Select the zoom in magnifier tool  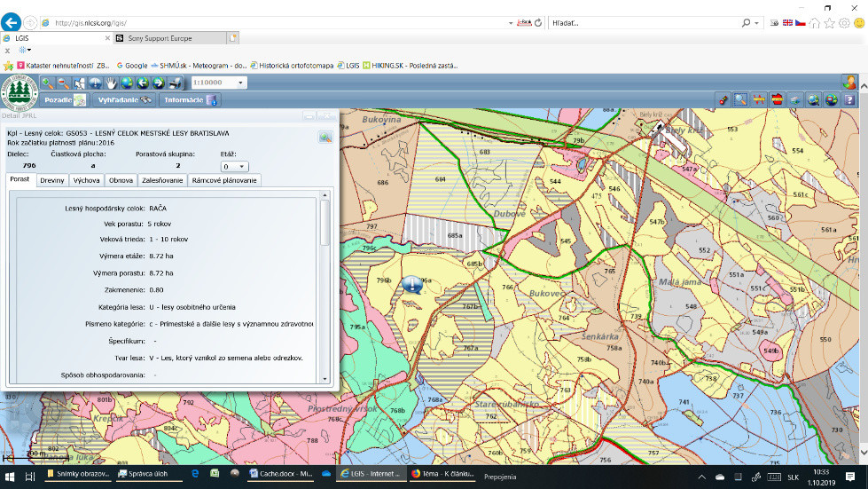[x=48, y=83]
